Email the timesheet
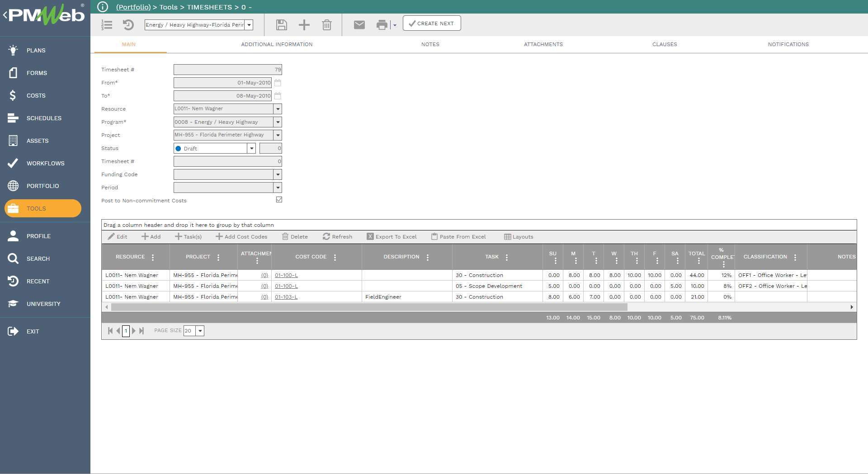 click(359, 25)
